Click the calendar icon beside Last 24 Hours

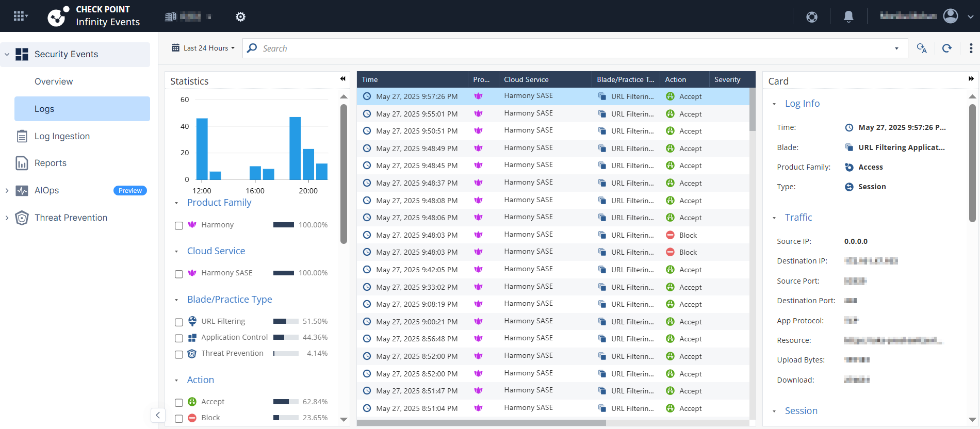(176, 47)
